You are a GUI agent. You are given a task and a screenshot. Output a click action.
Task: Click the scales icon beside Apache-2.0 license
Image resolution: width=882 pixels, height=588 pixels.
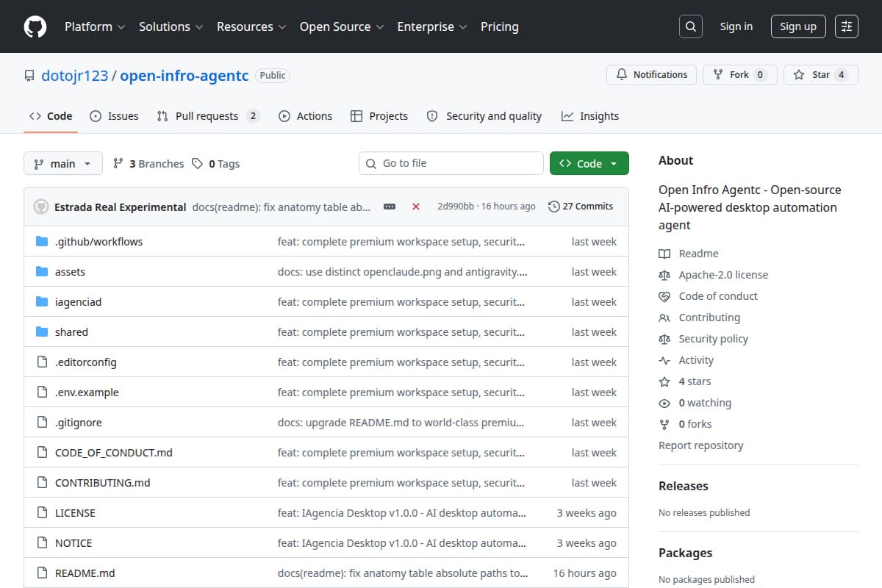664,275
